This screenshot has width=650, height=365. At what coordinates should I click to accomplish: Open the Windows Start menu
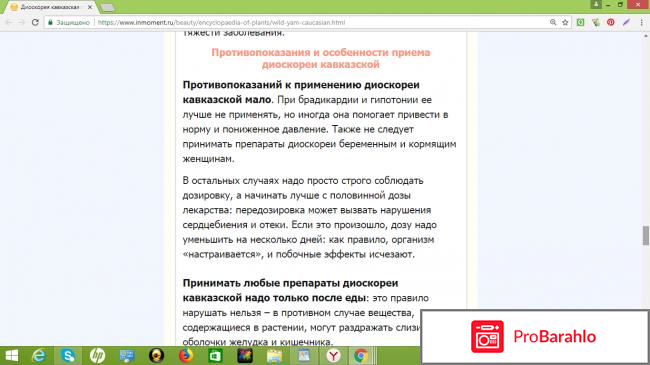pyautogui.click(x=12, y=356)
